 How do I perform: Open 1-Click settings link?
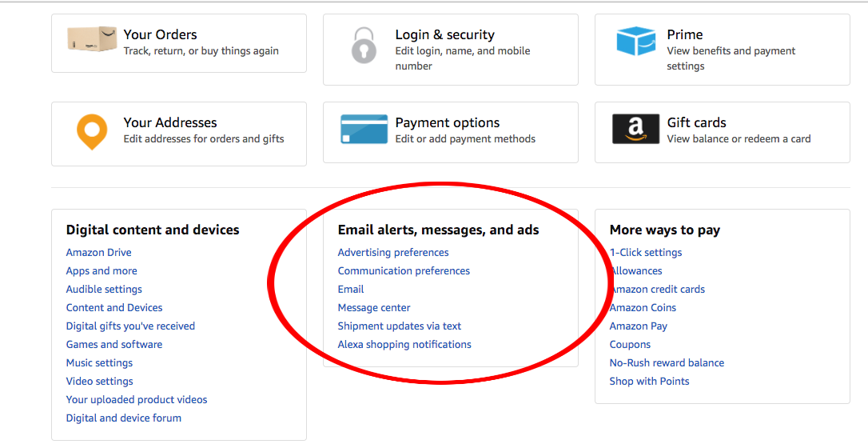(646, 253)
